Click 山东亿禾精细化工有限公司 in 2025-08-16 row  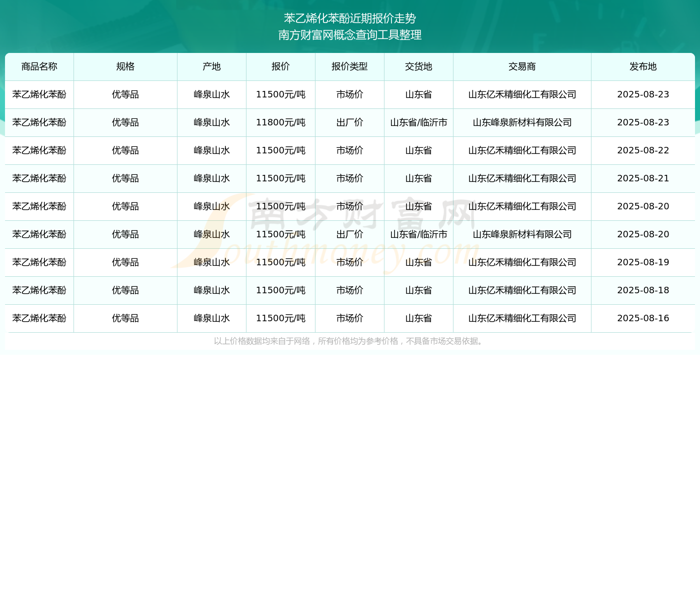[522, 318]
